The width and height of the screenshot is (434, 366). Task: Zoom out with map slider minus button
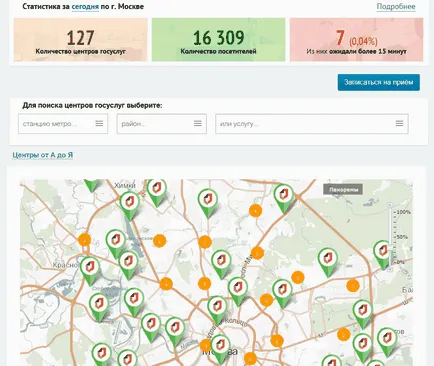[390, 269]
